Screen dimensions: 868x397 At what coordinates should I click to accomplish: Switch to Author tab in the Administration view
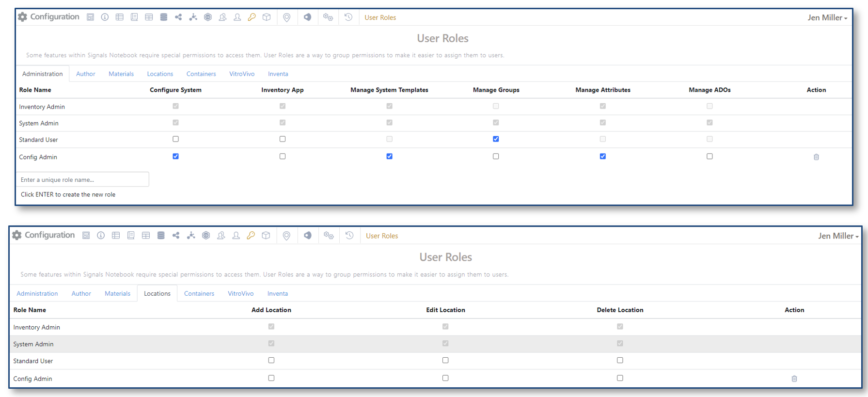pos(86,74)
